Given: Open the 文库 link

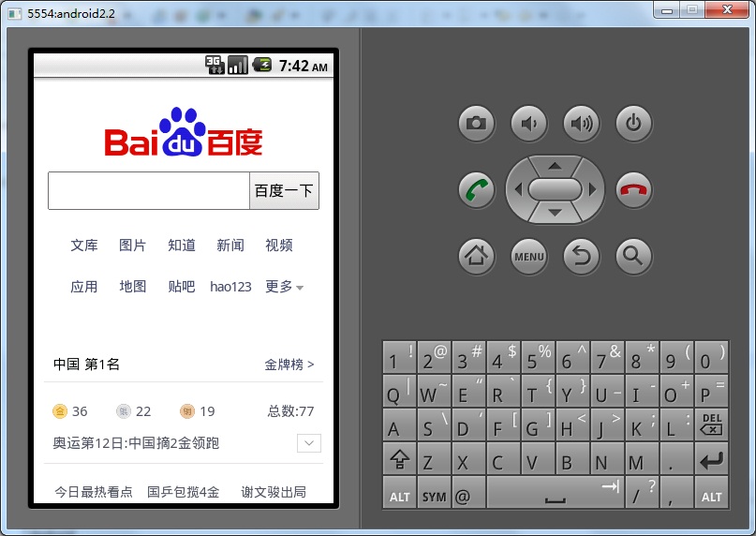Looking at the screenshot, I should pos(84,246).
